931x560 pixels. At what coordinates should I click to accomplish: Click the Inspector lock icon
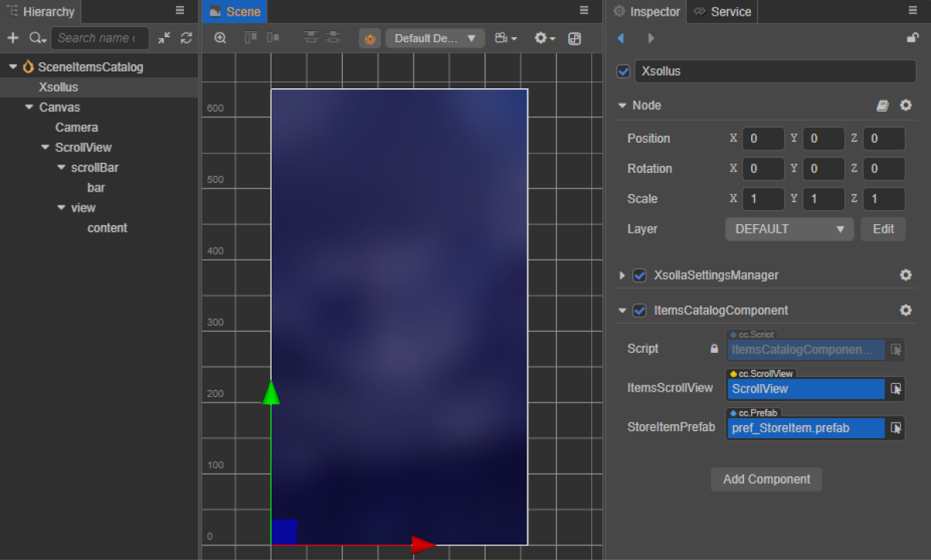coord(912,38)
